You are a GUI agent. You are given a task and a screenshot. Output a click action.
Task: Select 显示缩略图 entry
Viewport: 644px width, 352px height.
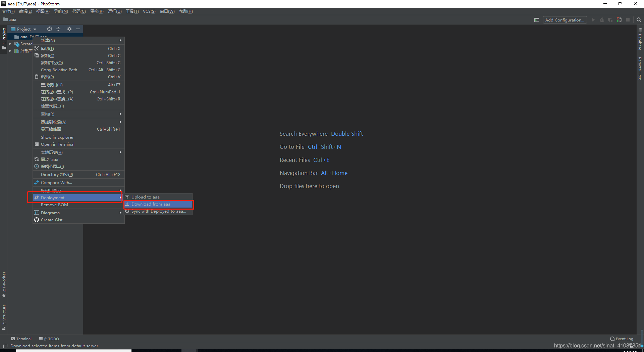[x=78, y=129]
